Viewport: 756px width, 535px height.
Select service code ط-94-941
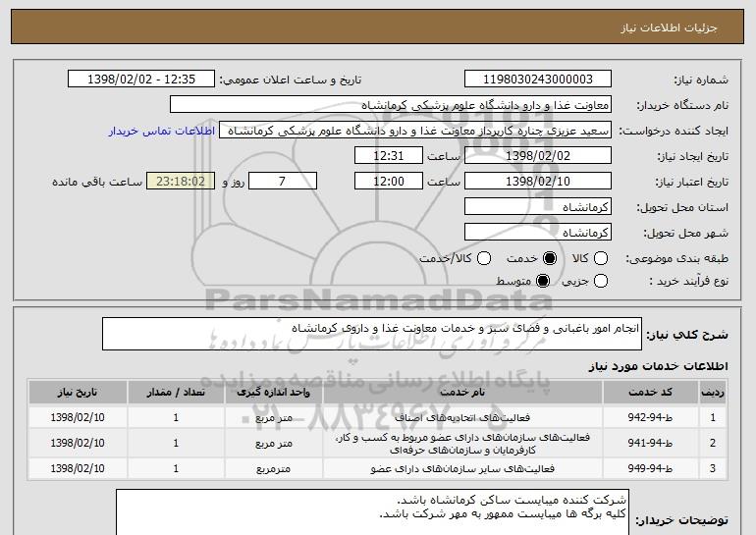point(650,444)
